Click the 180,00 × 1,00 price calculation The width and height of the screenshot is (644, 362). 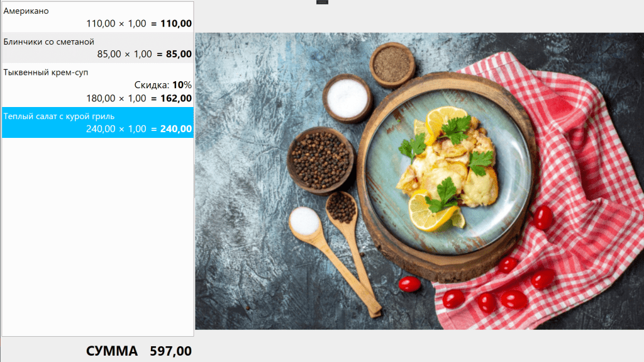[116, 98]
